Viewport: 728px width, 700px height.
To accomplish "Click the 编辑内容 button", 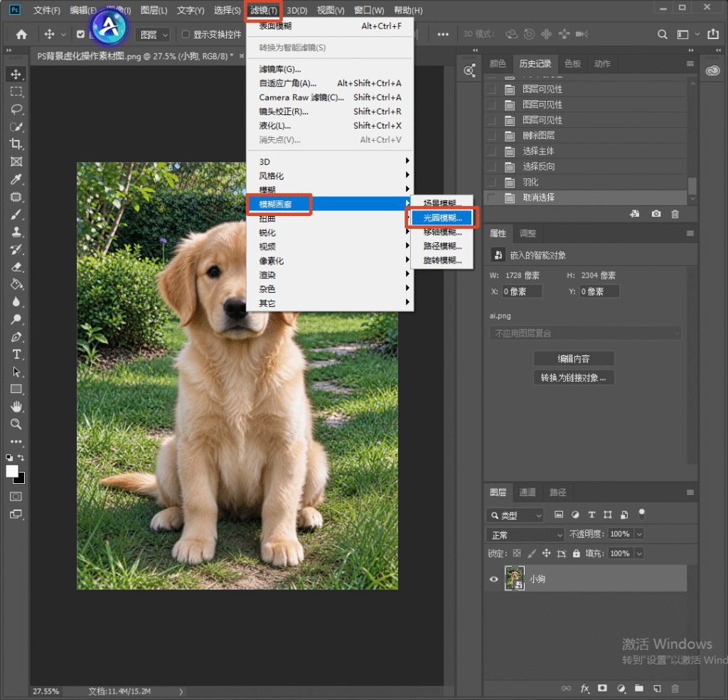I will point(574,359).
